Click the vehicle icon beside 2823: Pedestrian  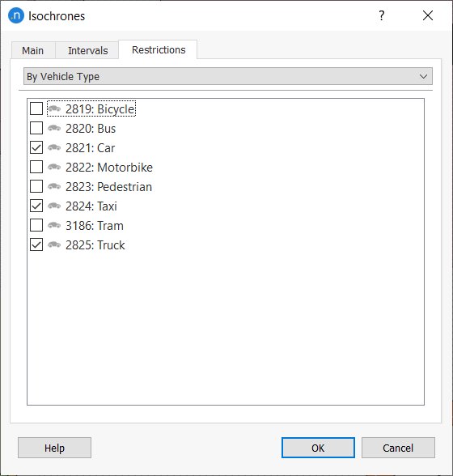click(x=54, y=186)
